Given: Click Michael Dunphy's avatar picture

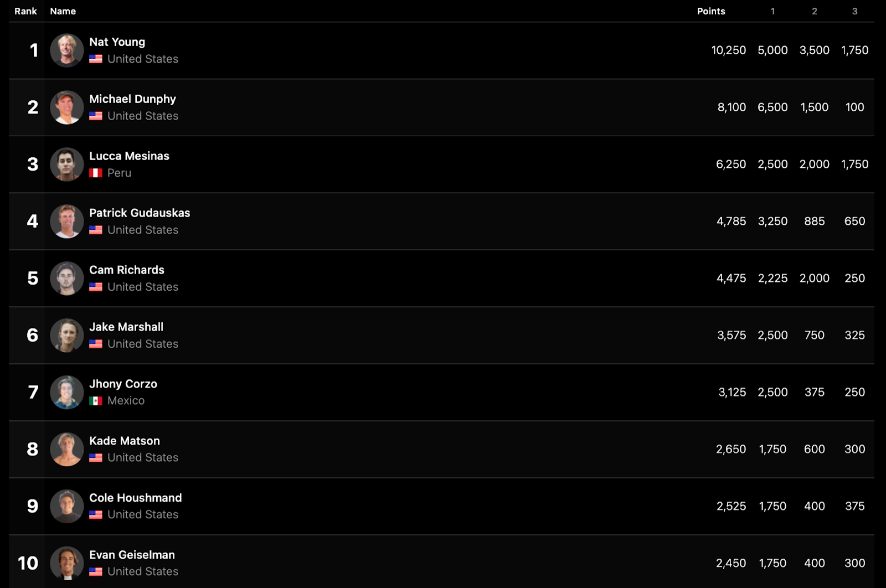Looking at the screenshot, I should click(67, 107).
